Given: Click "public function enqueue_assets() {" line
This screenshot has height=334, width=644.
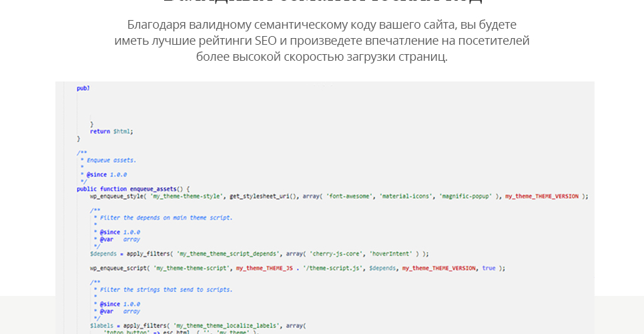Looking at the screenshot, I should click(133, 189).
